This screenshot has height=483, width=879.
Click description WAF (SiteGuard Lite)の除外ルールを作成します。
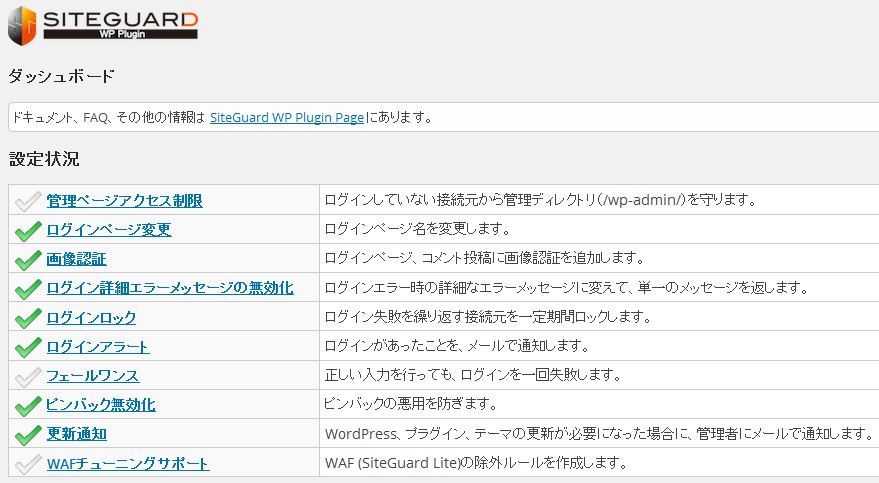[476, 463]
